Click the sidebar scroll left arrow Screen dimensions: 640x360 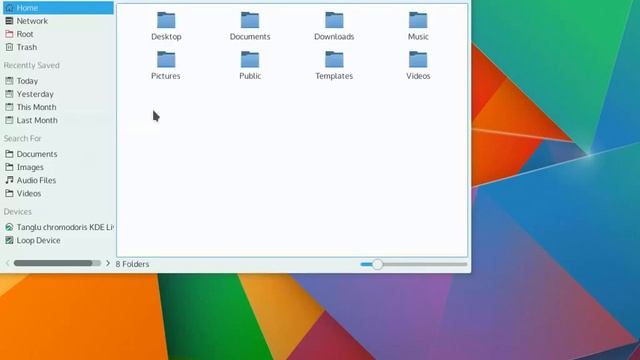pyautogui.click(x=7, y=263)
